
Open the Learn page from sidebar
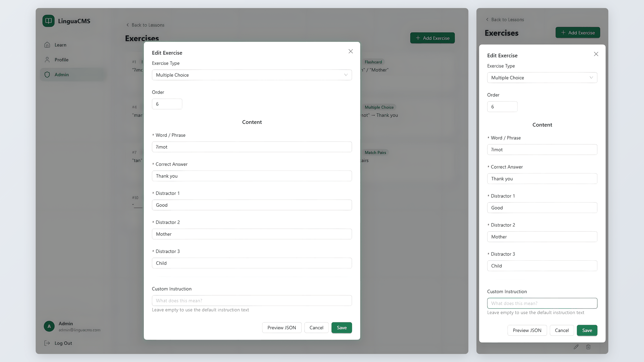coord(60,45)
